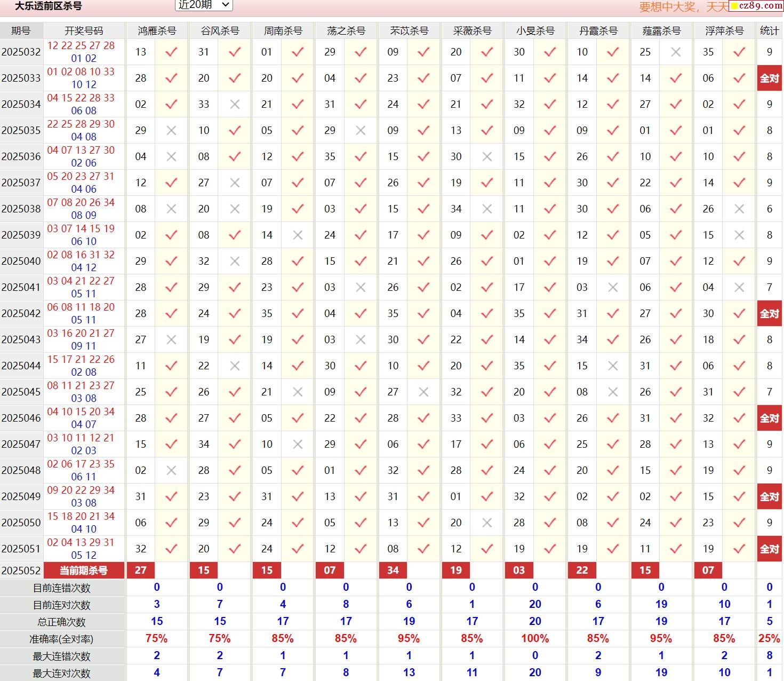Click the 浮萍 gray cross in row 2025038
784x681 pixels.
(739, 209)
